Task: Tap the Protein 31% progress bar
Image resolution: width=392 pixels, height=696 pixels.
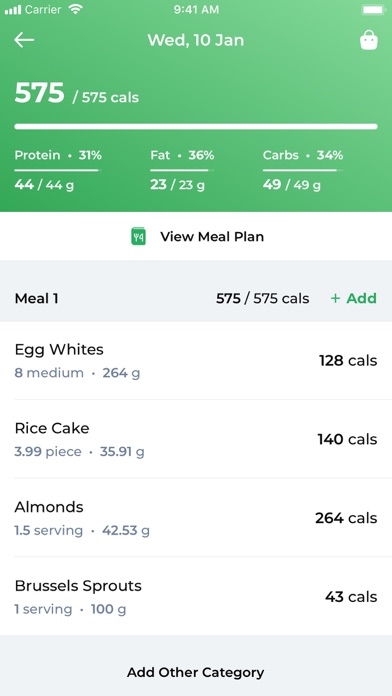Action: [x=58, y=170]
